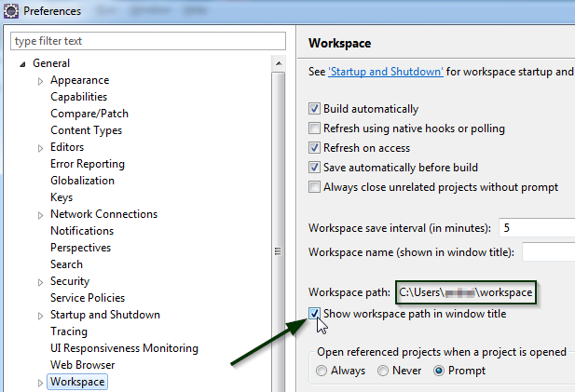Select UI Responsiveness Monitoring page
Screen dimensions: 575x392
(x=124, y=348)
